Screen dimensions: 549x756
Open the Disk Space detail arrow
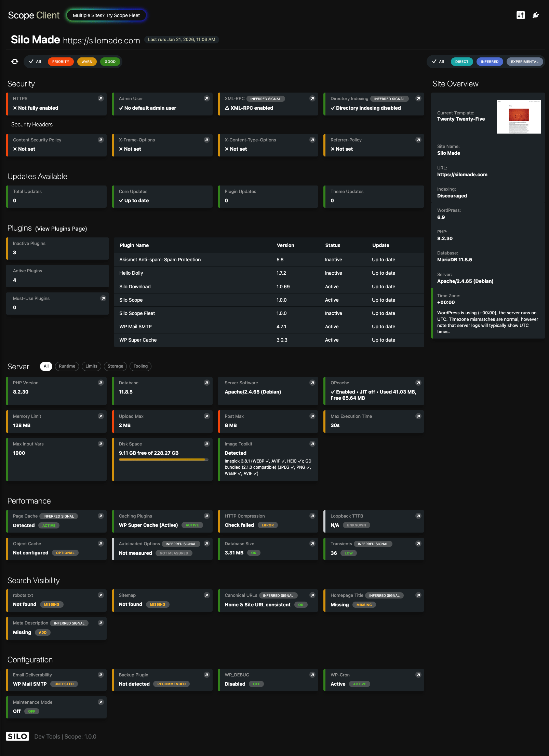tap(206, 444)
